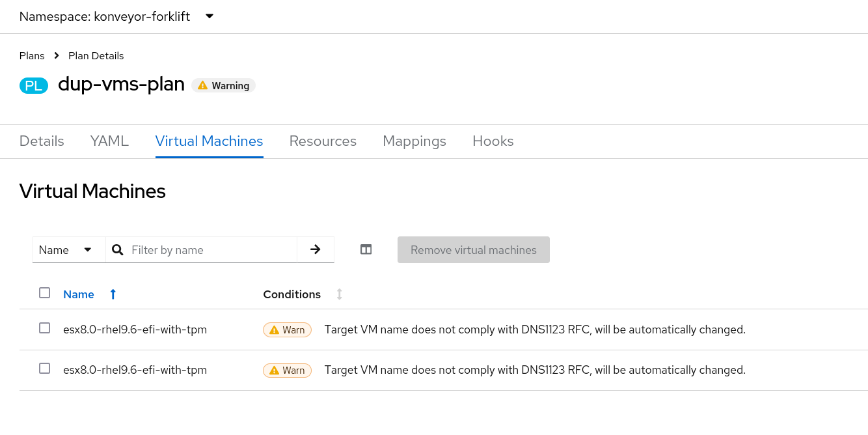This screenshot has width=868, height=435.
Task: Select the first esx8.0-rhel9.6-efi-with-tpm row checkbox
Action: point(44,328)
